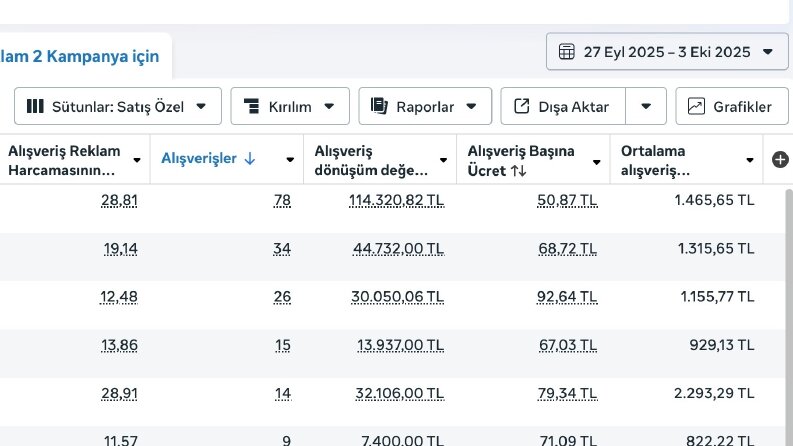Image resolution: width=793 pixels, height=446 pixels.
Task: Open the Kırılım breakdown dropdown
Action: coord(290,106)
